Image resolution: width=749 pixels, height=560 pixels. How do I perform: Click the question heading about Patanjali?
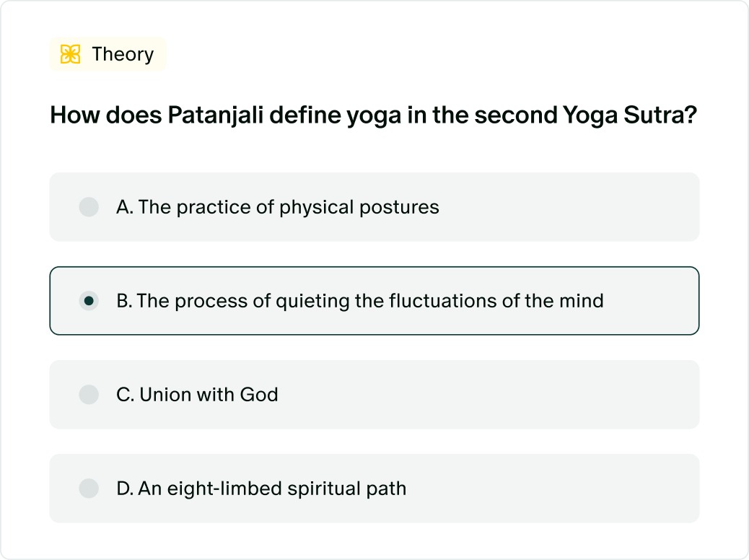[x=374, y=115]
